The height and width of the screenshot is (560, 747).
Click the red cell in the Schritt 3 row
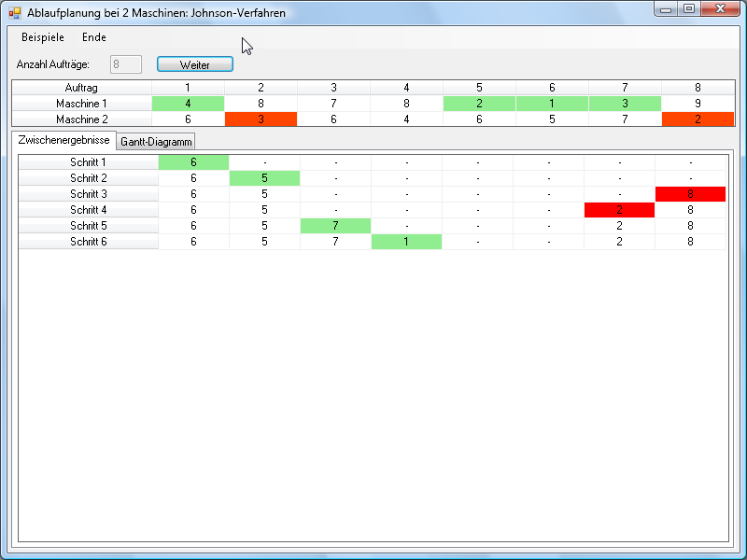click(690, 194)
